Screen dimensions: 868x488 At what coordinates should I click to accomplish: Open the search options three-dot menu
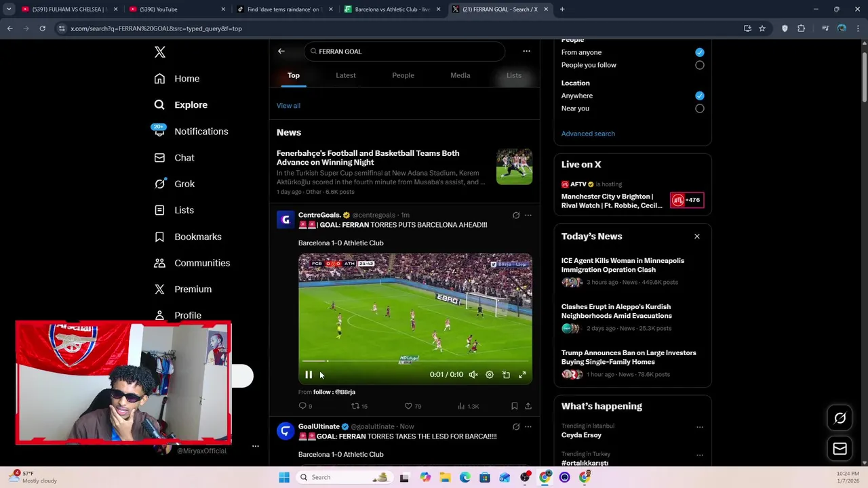[526, 52]
